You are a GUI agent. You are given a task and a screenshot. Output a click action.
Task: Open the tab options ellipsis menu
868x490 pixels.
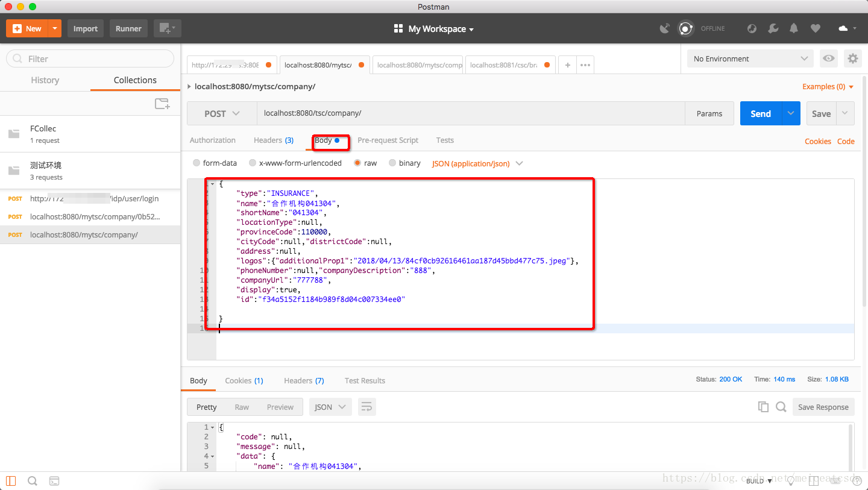pos(585,65)
